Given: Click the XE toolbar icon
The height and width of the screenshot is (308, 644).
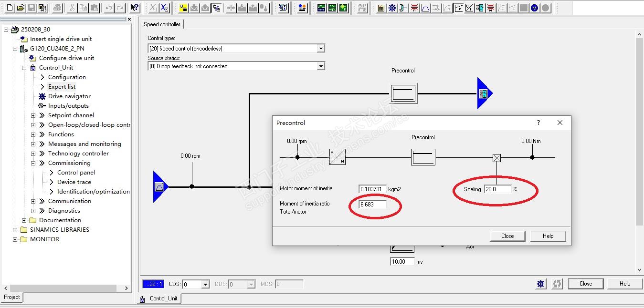Looking at the screenshot, I should click(x=164, y=8).
